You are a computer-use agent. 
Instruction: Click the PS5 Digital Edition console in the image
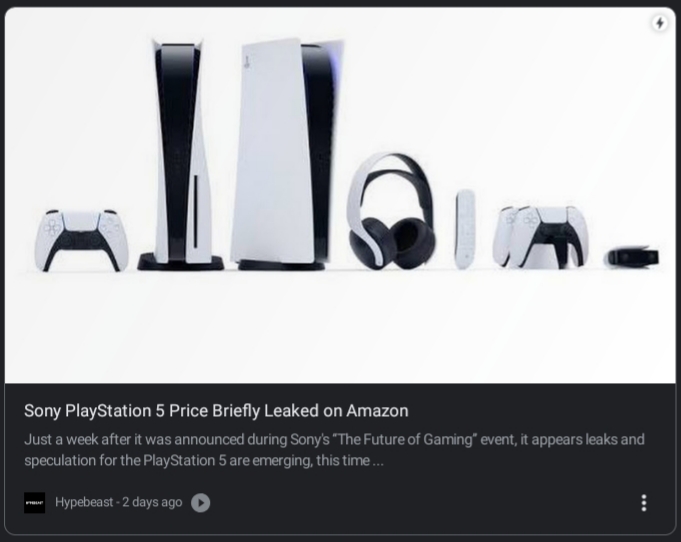(x=286, y=154)
